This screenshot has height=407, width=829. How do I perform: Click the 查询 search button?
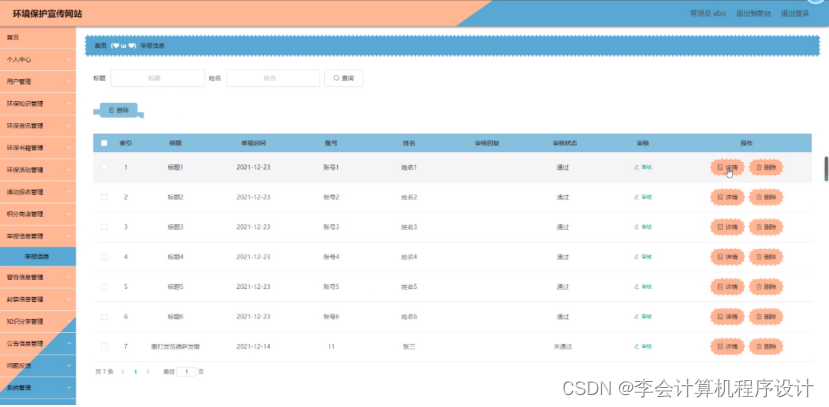344,78
